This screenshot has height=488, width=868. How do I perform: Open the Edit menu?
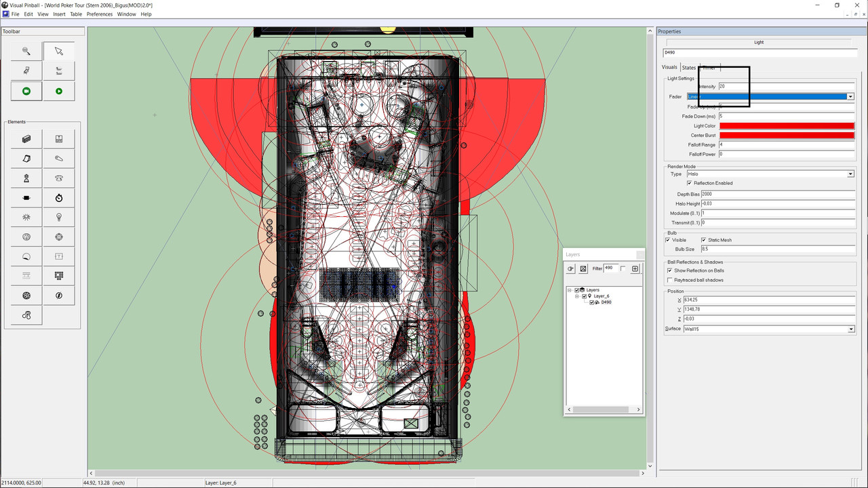pos(28,14)
